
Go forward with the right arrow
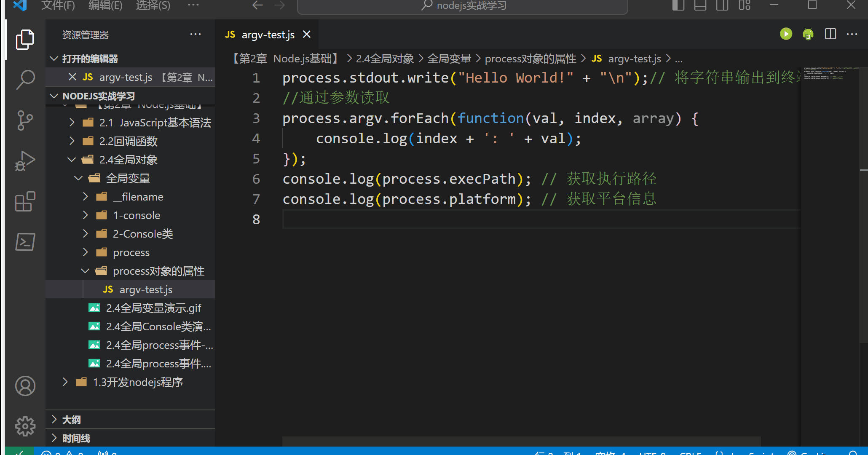(279, 5)
